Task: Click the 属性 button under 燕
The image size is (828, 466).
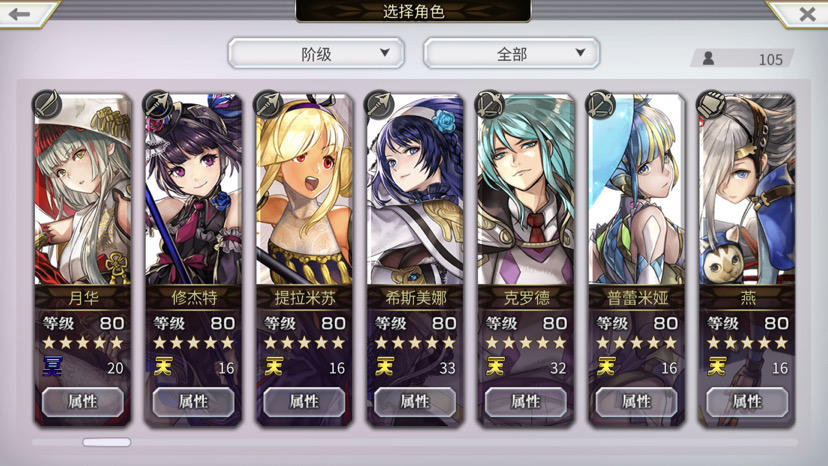Action: click(747, 402)
